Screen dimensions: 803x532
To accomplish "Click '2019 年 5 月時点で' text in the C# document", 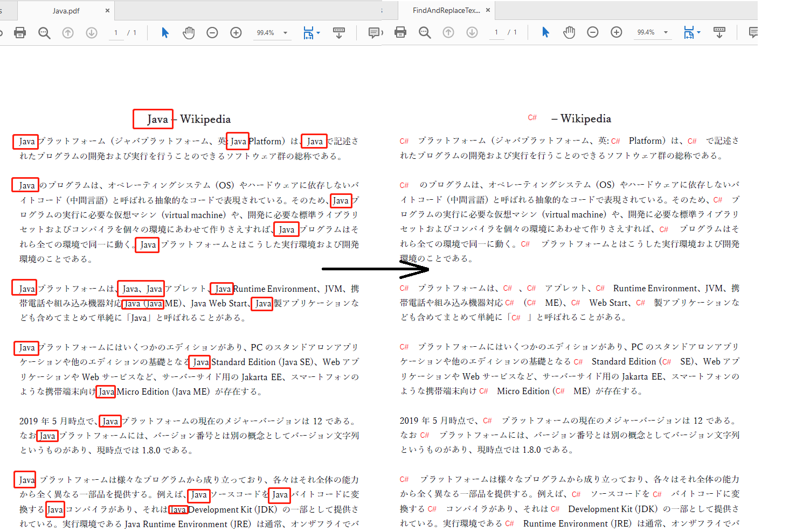I will point(438,421).
